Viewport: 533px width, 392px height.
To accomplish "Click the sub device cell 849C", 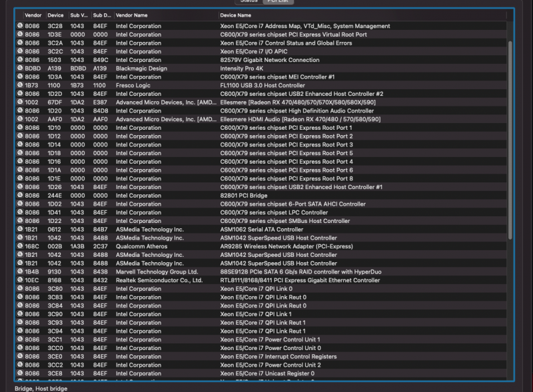I will [x=101, y=60].
